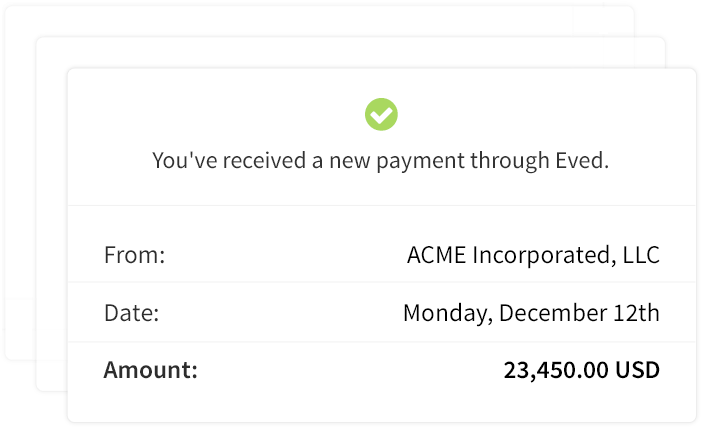Image resolution: width=701 pixels, height=427 pixels.
Task: Select the Monday, December 12th date value
Action: pyautogui.click(x=531, y=313)
